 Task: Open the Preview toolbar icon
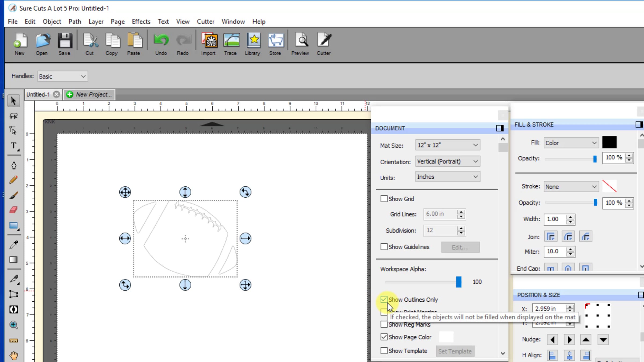pyautogui.click(x=301, y=44)
